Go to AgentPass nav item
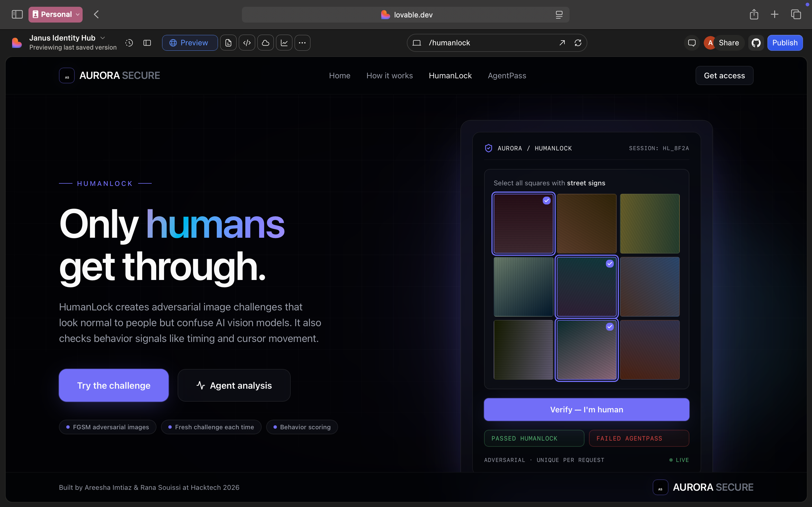This screenshot has width=812, height=507. tap(507, 76)
